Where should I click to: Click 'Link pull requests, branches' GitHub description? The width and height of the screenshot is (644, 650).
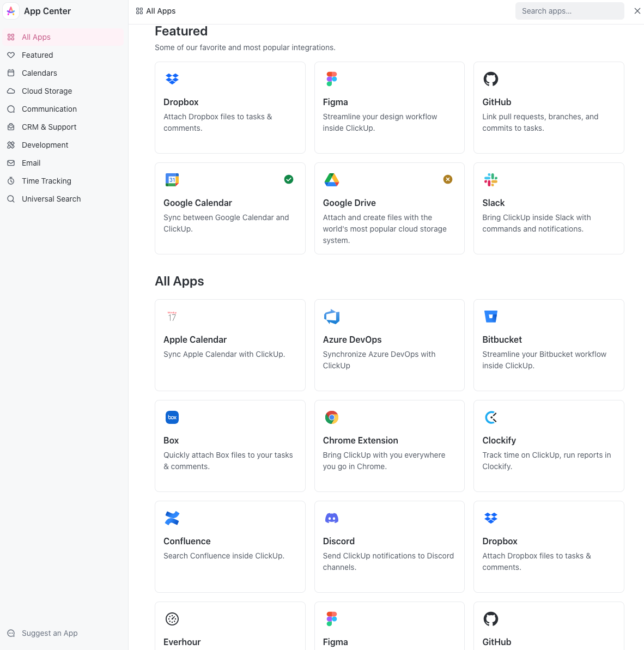pyautogui.click(x=540, y=122)
